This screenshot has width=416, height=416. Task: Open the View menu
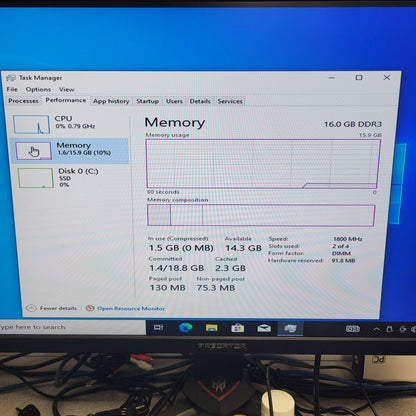66,89
